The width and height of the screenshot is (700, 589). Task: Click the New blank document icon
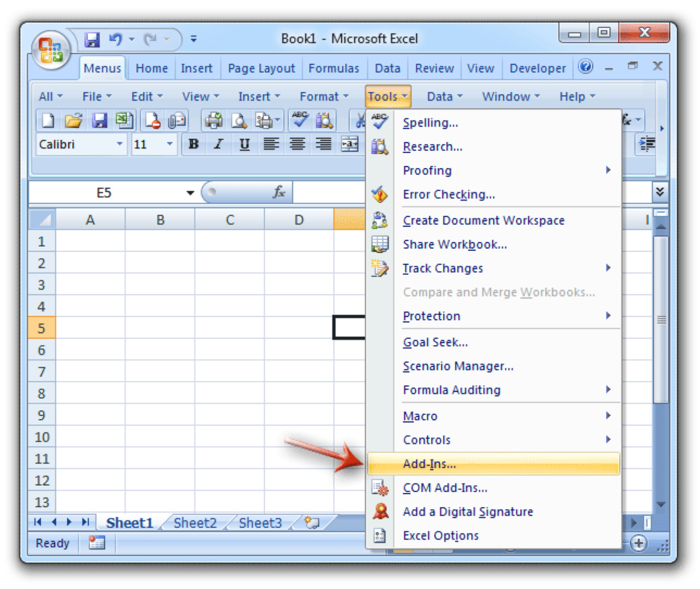coord(48,120)
